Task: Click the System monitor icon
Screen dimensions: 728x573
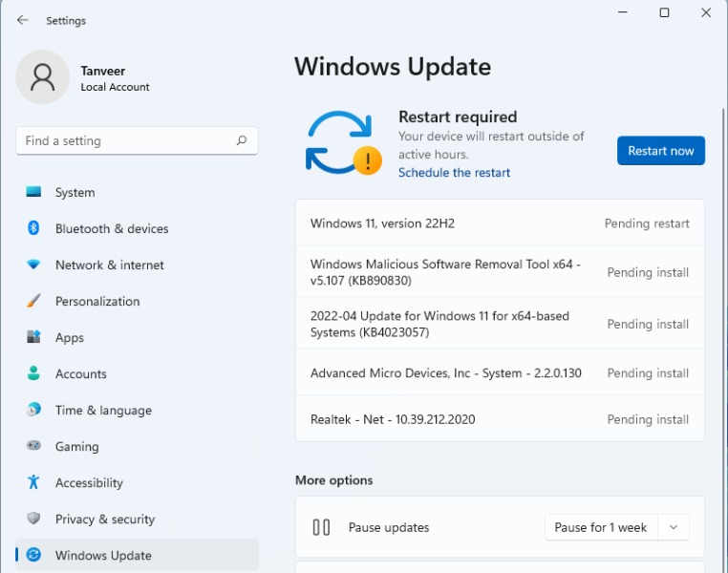Action: 33,192
